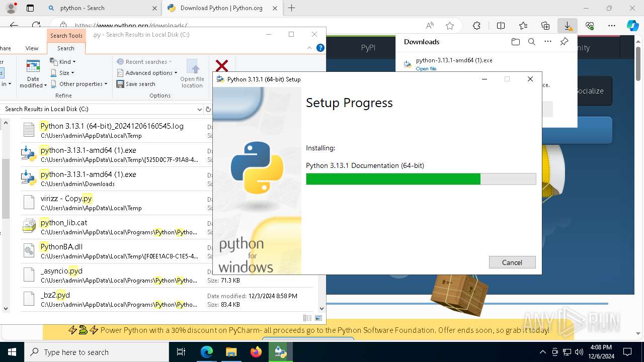Refresh the Explorer search results
644x362 pixels.
click(208, 109)
